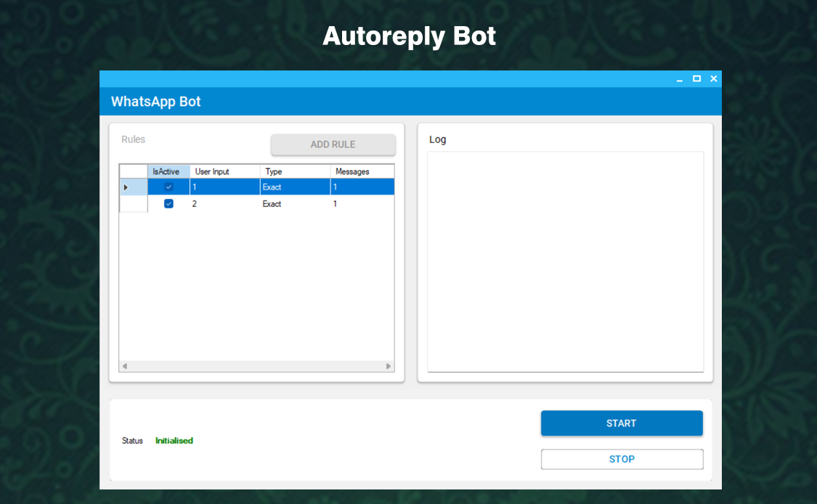
Task: Click the left arrow on the Rules scrollbar
Action: pos(123,367)
